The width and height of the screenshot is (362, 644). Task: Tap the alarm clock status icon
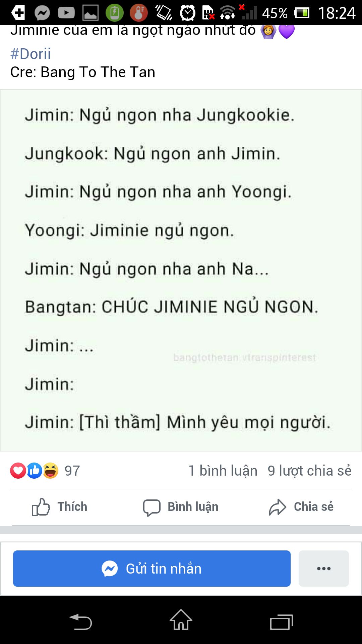coord(188,13)
